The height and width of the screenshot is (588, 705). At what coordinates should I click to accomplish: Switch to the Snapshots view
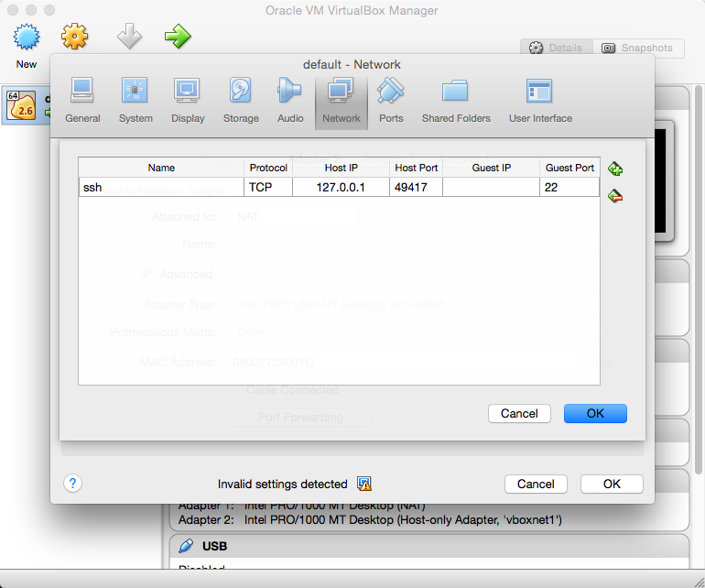click(x=638, y=48)
